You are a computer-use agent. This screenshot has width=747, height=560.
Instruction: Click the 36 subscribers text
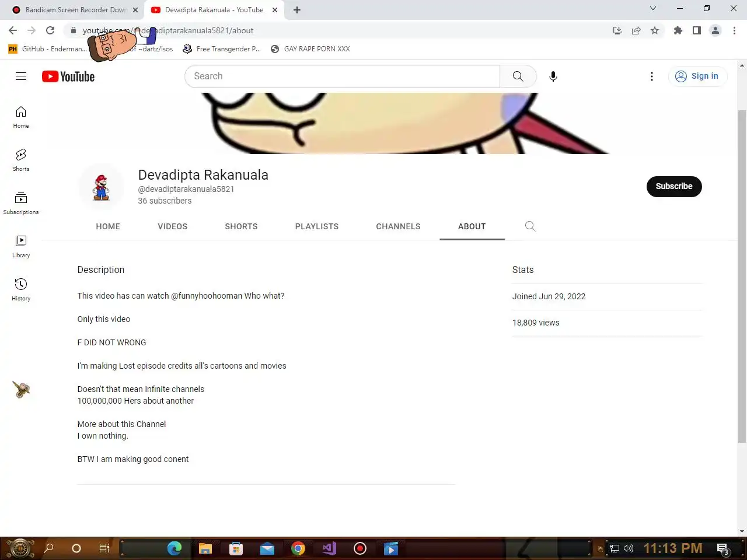tap(165, 201)
